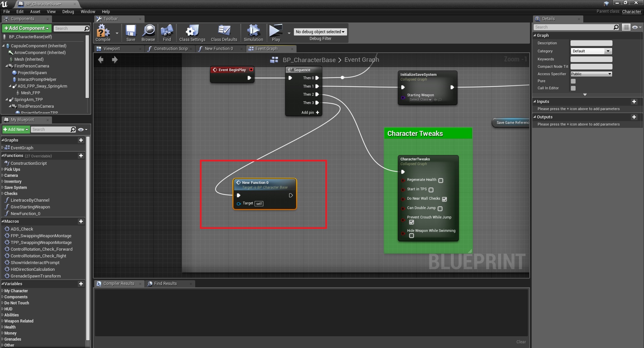The image size is (644, 348).
Task: Expand the Inventory functions category
Action: (x=13, y=182)
